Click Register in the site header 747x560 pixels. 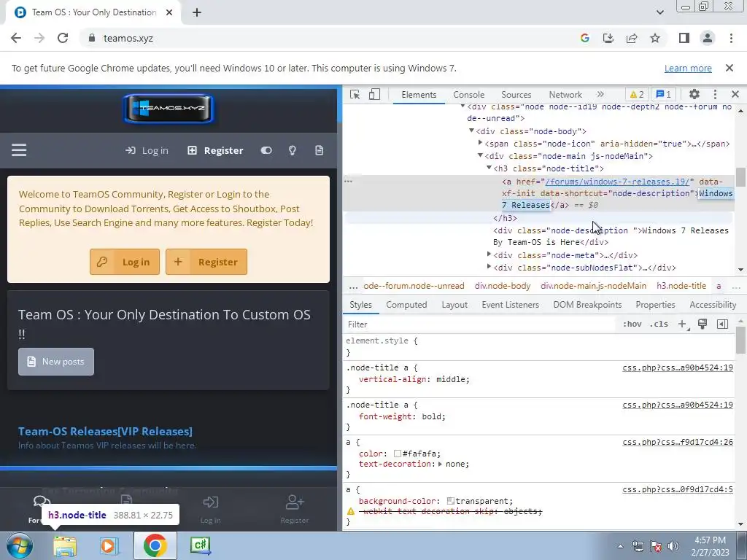pyautogui.click(x=215, y=150)
